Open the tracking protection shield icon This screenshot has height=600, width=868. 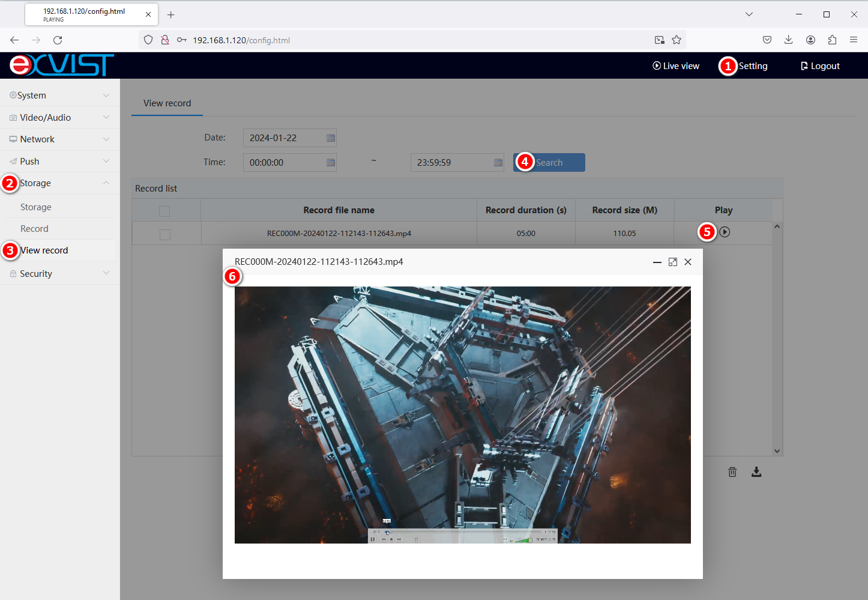coord(148,40)
